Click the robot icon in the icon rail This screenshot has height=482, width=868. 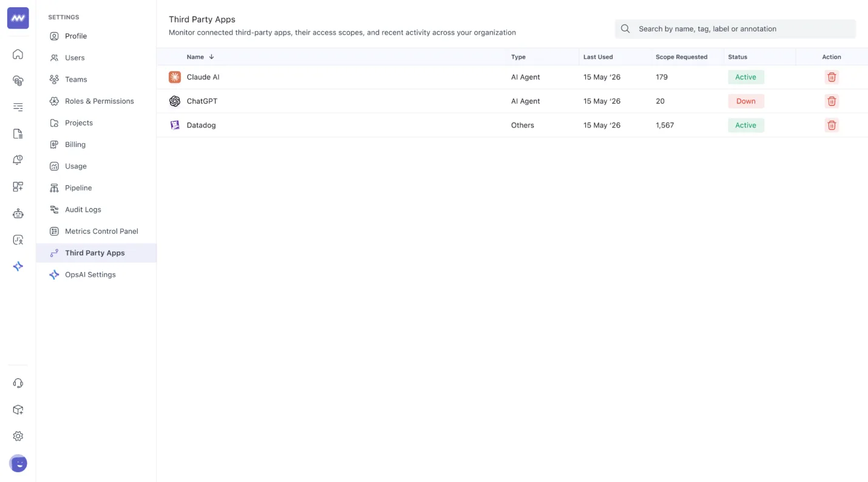click(18, 213)
